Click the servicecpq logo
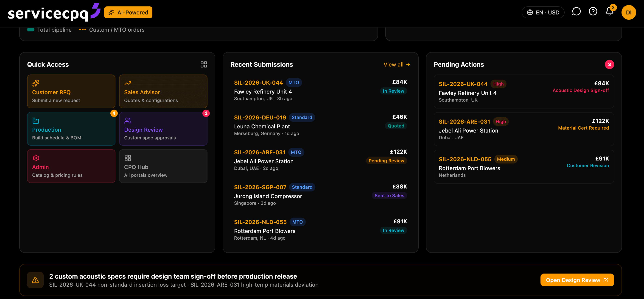Image resolution: width=644 pixels, height=299 pixels. click(54, 12)
